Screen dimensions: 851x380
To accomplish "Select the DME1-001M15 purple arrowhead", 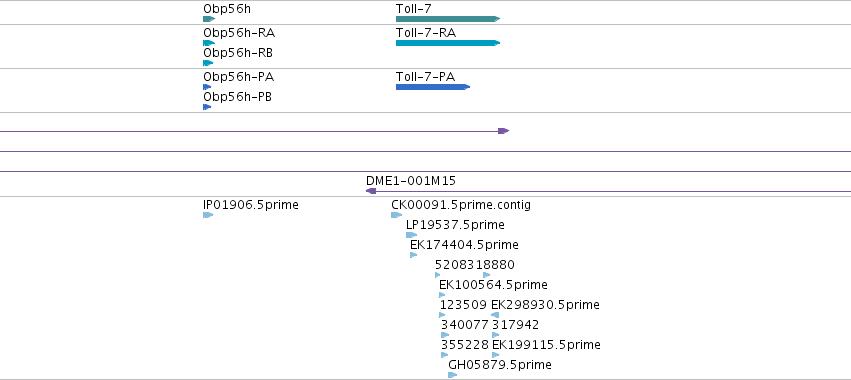I will click(x=371, y=191).
